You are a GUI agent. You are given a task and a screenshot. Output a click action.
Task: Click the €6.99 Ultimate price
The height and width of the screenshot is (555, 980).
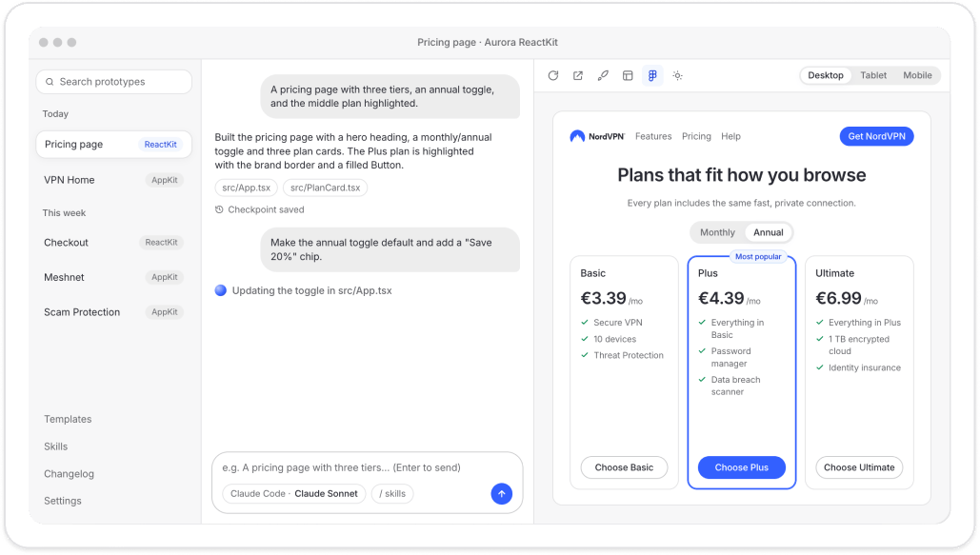tap(838, 299)
